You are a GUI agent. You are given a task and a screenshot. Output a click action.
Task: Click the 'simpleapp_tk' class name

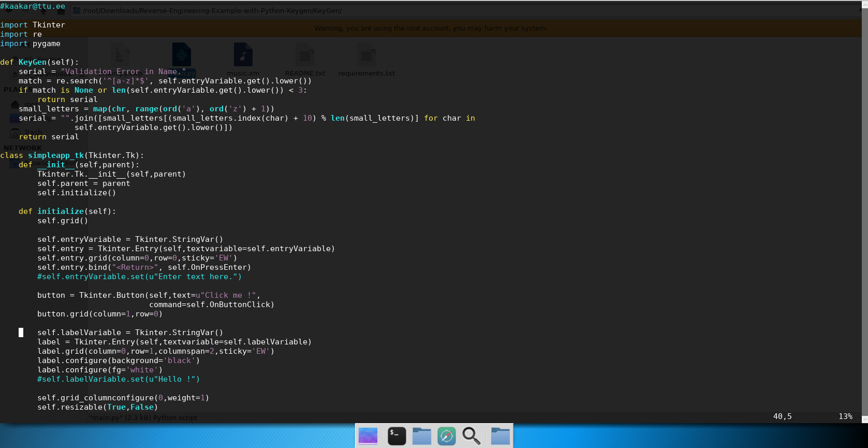[56, 155]
